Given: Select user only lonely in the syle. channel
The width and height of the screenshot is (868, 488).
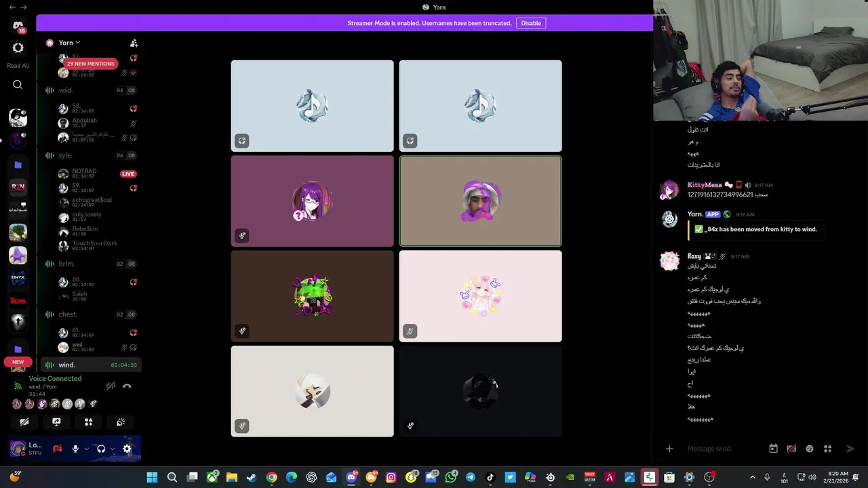Looking at the screenshot, I should (x=87, y=216).
